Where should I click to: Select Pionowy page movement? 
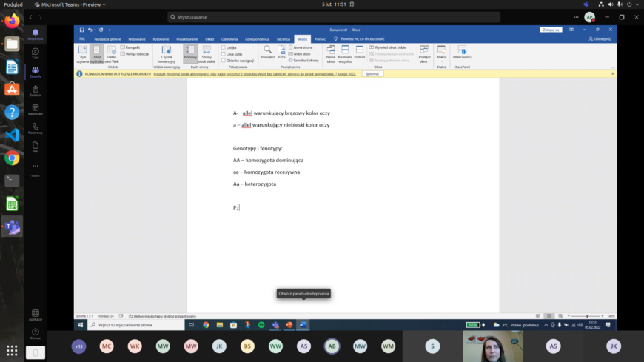pyautogui.click(x=190, y=54)
